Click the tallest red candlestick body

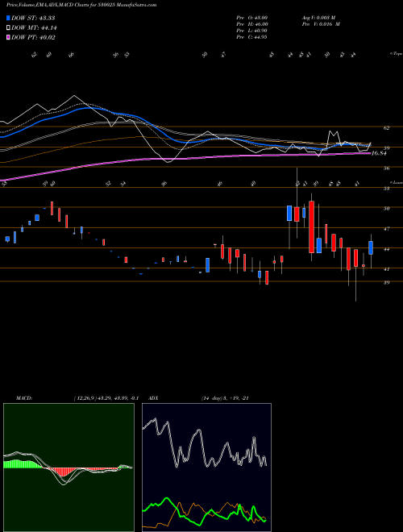(311, 227)
